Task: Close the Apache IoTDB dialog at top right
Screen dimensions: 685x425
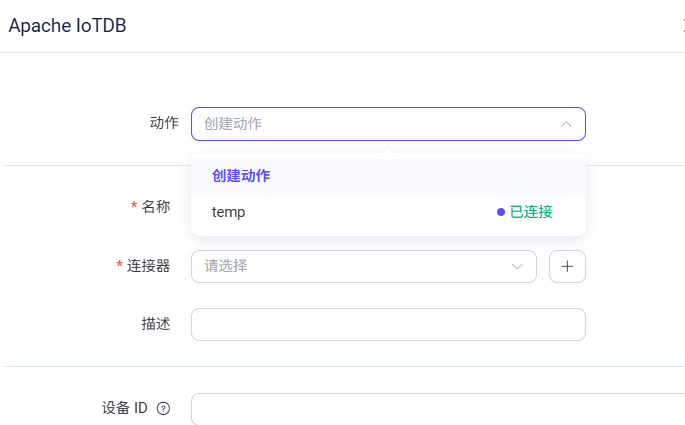Action: 683,25
